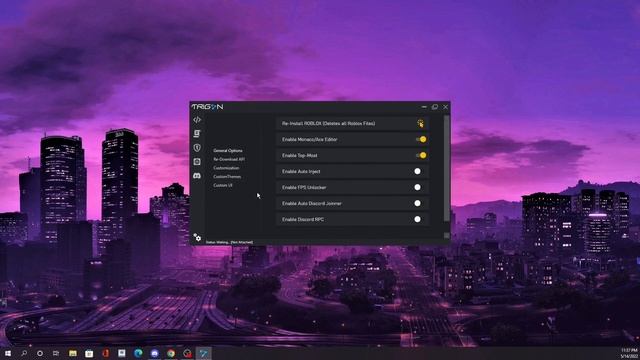
Task: Click the Trigon app icon on taskbar
Action: click(203, 353)
